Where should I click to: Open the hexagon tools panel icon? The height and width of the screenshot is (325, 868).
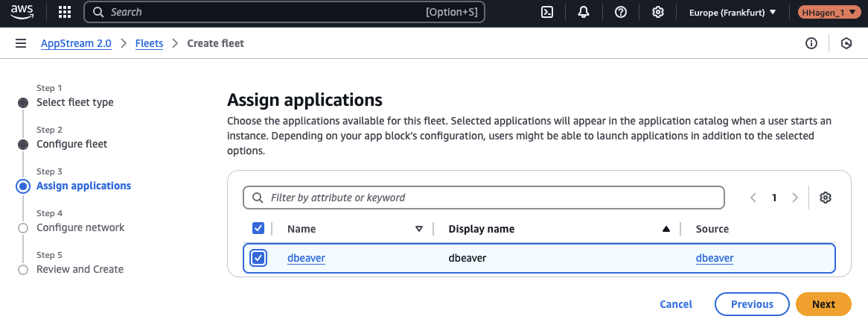[846, 43]
